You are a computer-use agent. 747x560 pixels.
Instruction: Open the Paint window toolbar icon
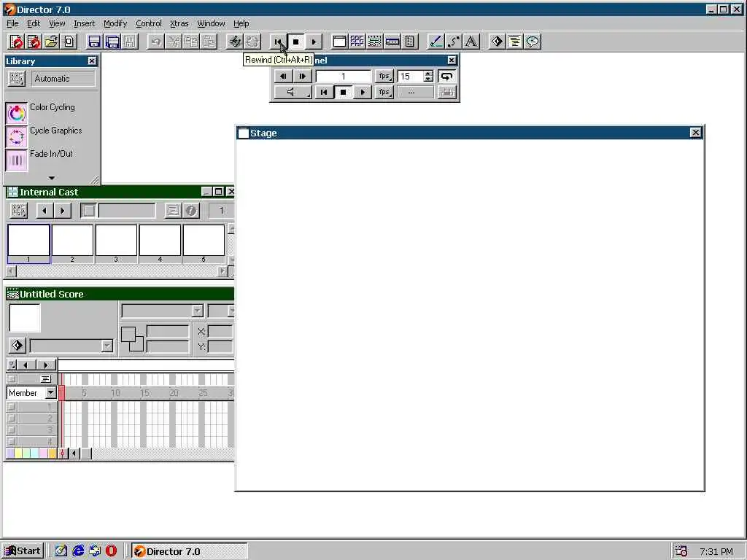pyautogui.click(x=436, y=42)
